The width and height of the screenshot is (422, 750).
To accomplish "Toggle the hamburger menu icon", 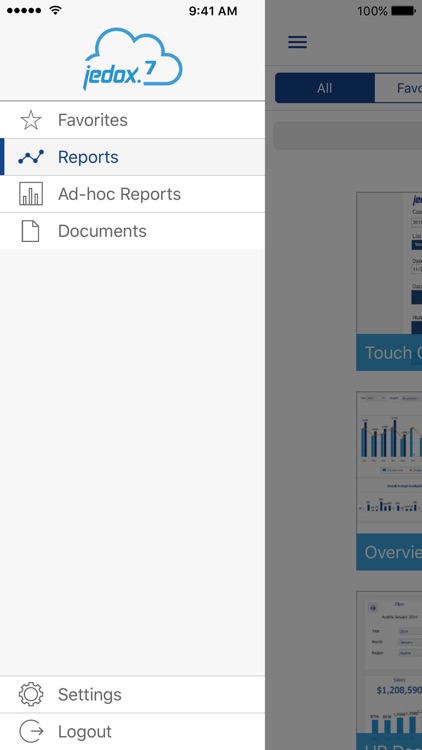I will [x=297, y=42].
